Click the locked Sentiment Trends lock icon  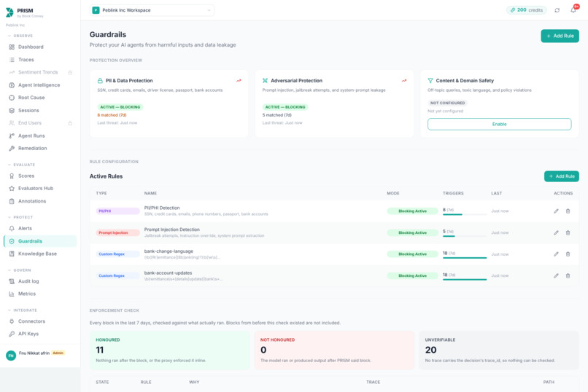(70, 72)
